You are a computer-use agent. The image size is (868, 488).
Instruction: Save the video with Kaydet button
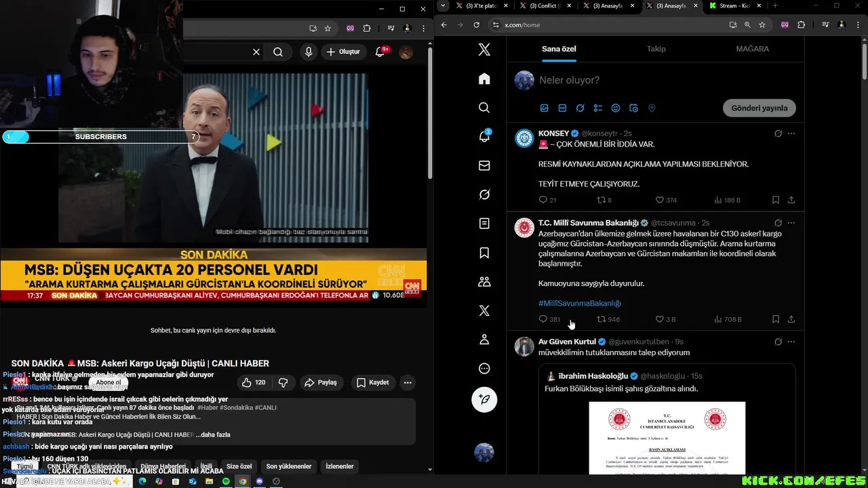click(373, 382)
